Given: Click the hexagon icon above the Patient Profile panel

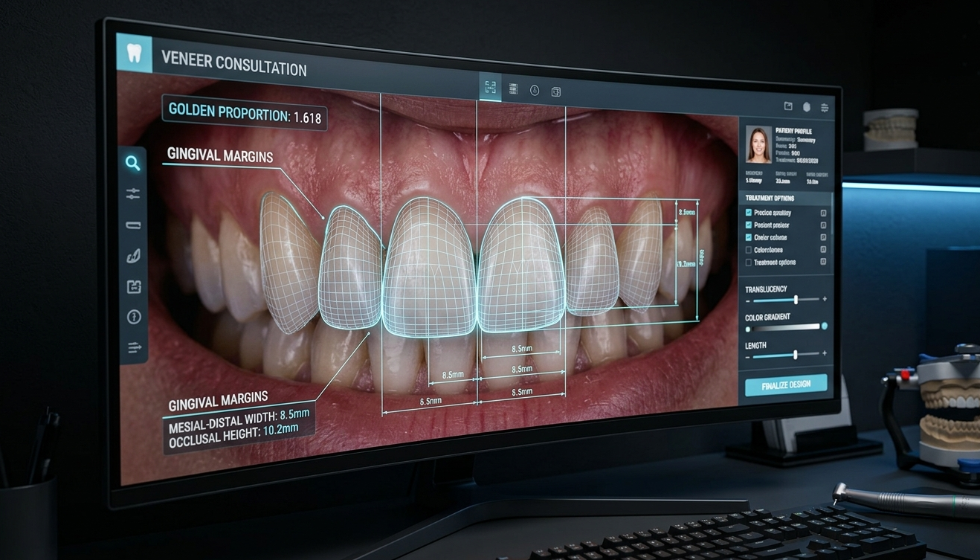Looking at the screenshot, I should [x=807, y=107].
